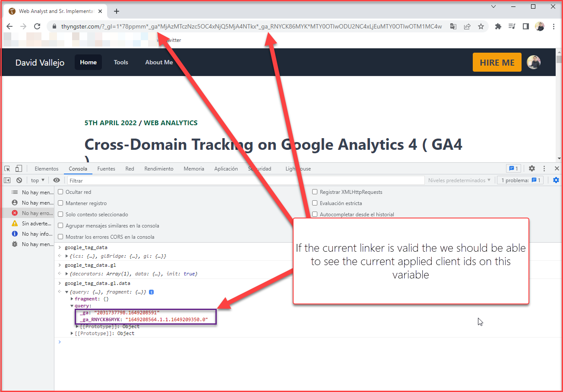The width and height of the screenshot is (563, 392).
Task: Click the HIRE ME button
Action: click(497, 62)
